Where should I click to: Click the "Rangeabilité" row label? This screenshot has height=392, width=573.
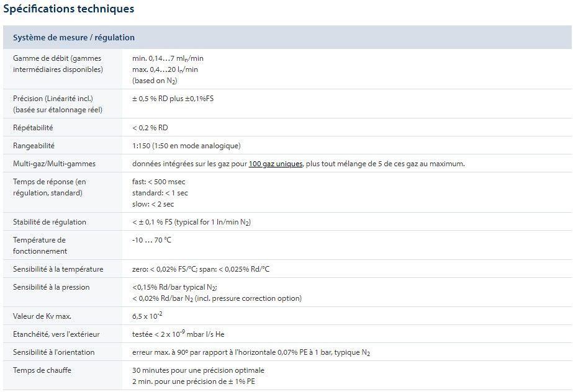[34, 146]
